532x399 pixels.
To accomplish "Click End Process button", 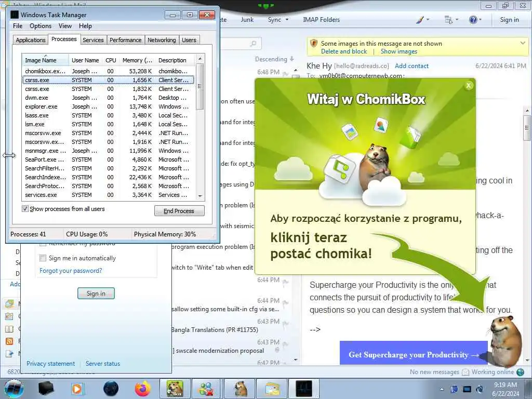I will click(x=179, y=211).
